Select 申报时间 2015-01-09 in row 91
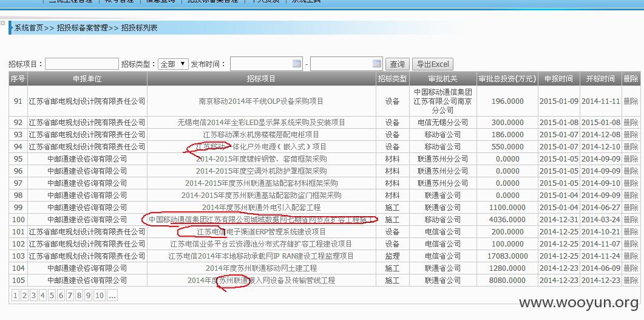Viewport: 644px width, 320px height. point(559,101)
